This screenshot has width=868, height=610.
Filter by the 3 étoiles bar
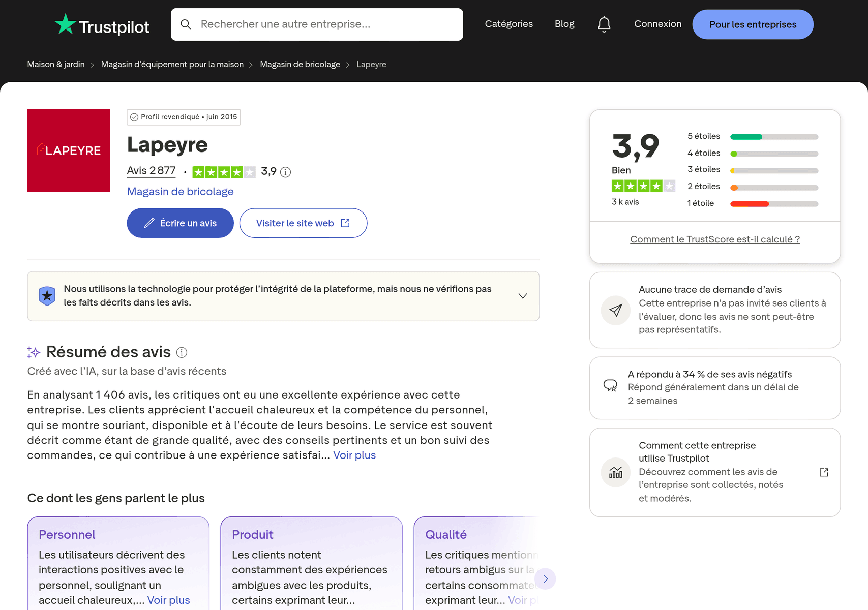pos(774,171)
